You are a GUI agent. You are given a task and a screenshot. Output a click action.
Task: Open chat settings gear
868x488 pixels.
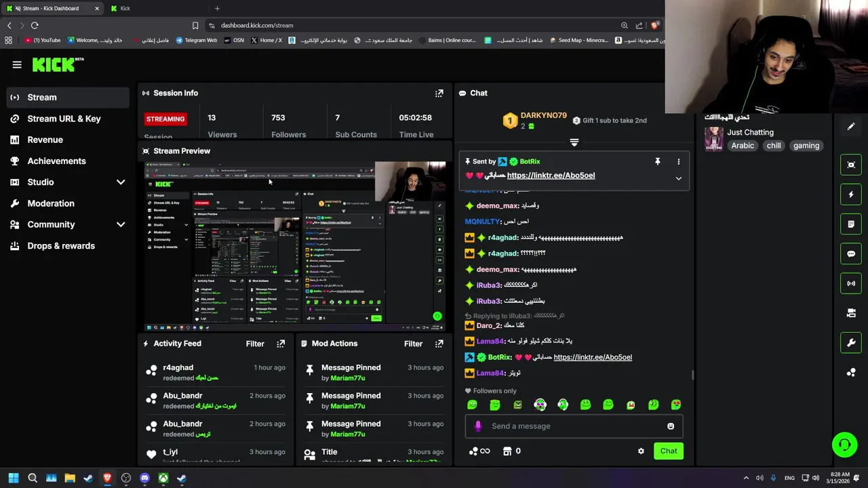tap(641, 451)
